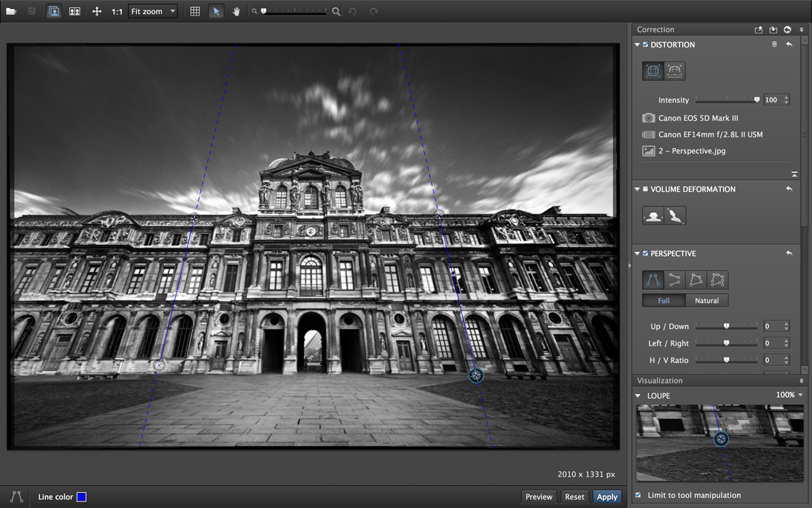Disable the Distortion correction checkbox
Screen dimensions: 812x508
(x=646, y=45)
